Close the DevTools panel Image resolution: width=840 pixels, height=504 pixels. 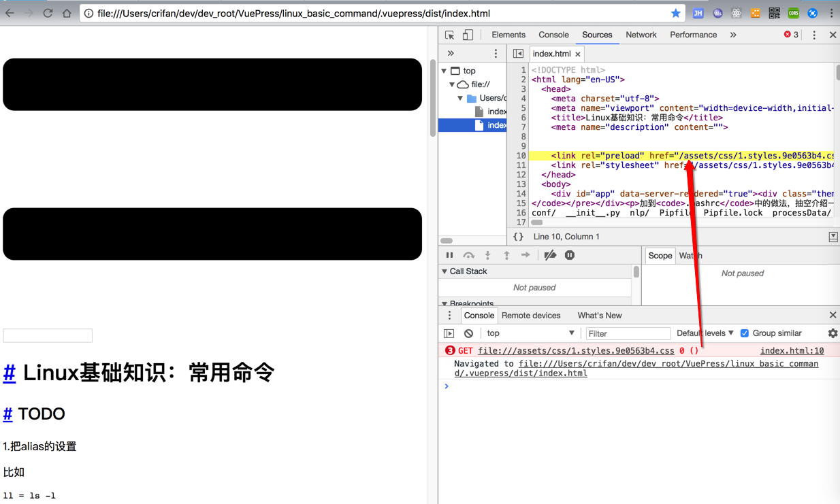[x=833, y=35]
